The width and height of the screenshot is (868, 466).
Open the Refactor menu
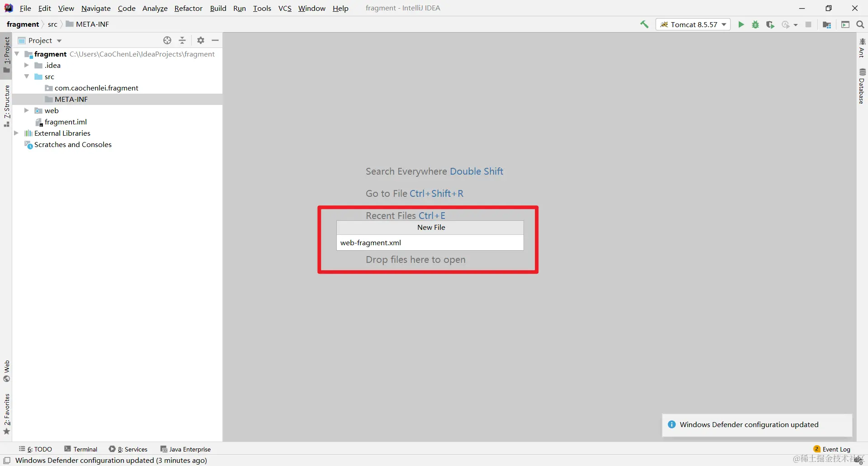(x=189, y=8)
